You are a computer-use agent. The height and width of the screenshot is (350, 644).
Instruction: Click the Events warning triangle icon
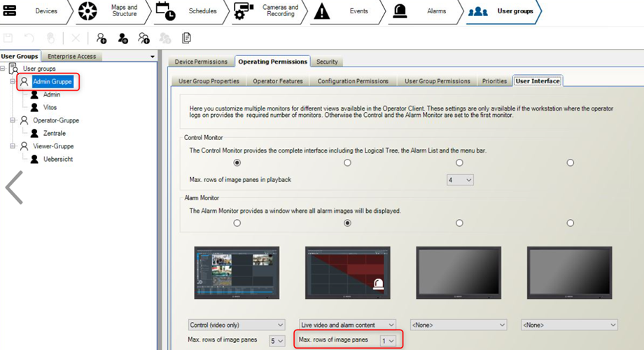tap(321, 11)
